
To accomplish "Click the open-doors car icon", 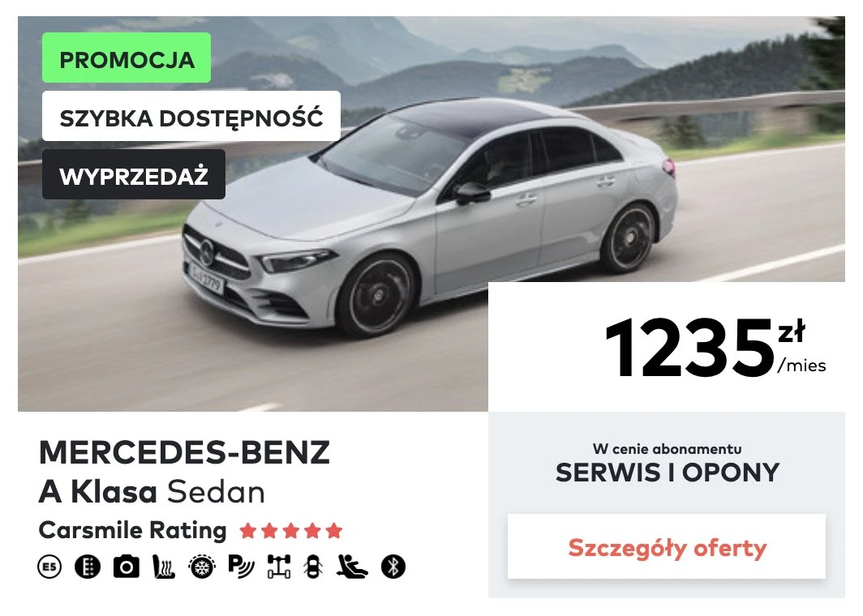I will [313, 567].
